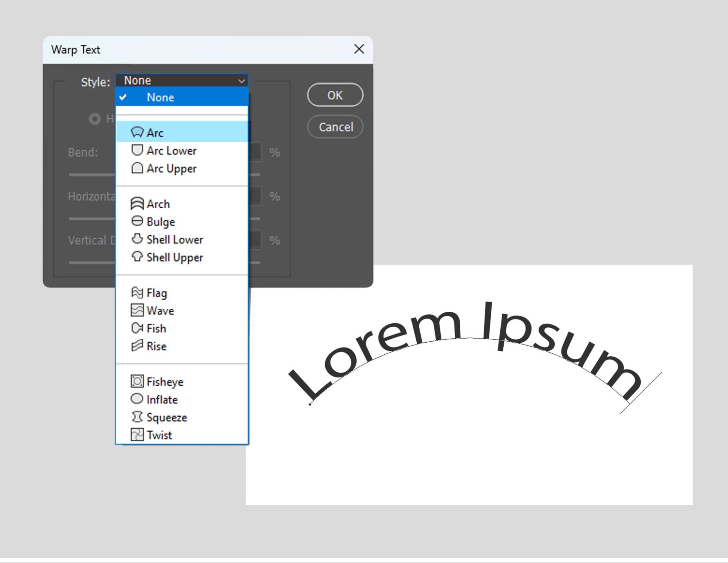
Task: Select the Fisheye warp style icon
Action: pos(136,381)
